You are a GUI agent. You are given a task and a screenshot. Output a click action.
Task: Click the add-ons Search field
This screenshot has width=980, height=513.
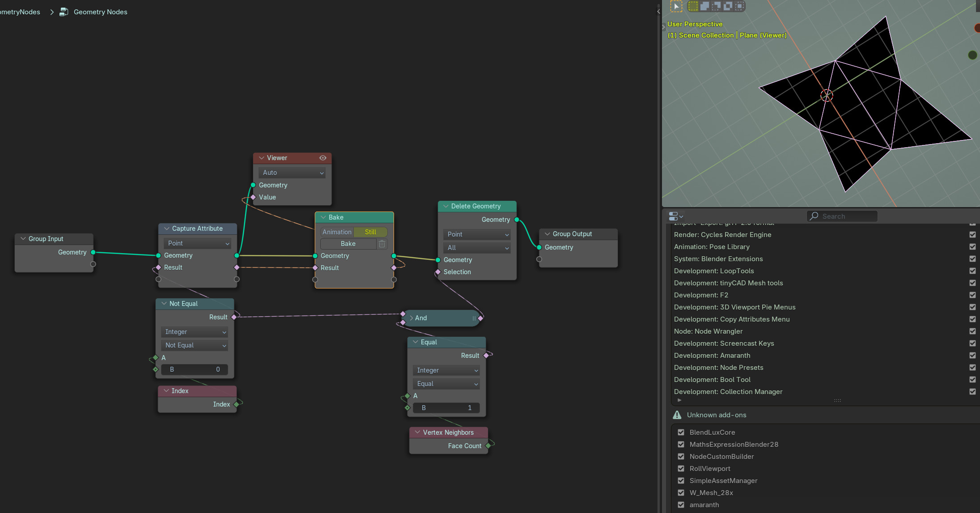(842, 216)
